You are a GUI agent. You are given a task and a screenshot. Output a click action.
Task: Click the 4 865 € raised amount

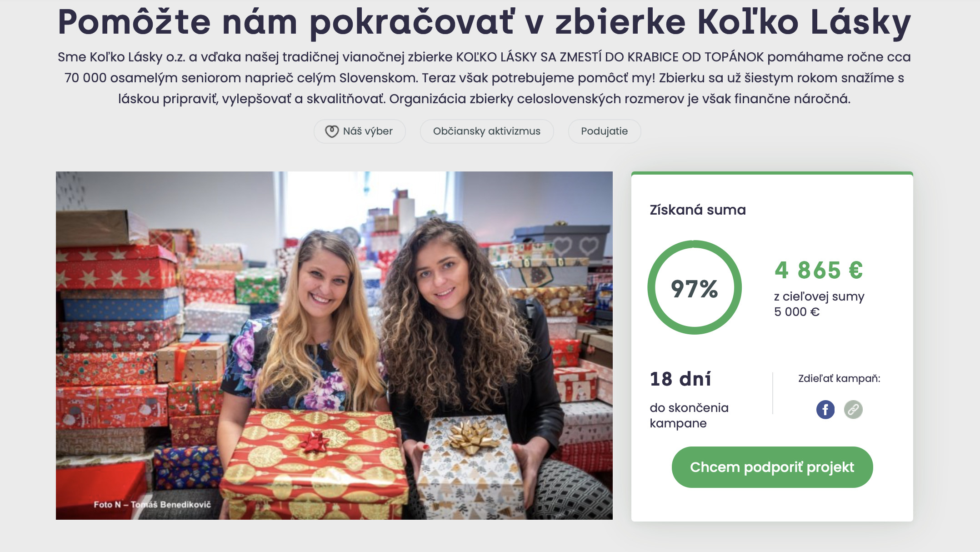point(819,270)
